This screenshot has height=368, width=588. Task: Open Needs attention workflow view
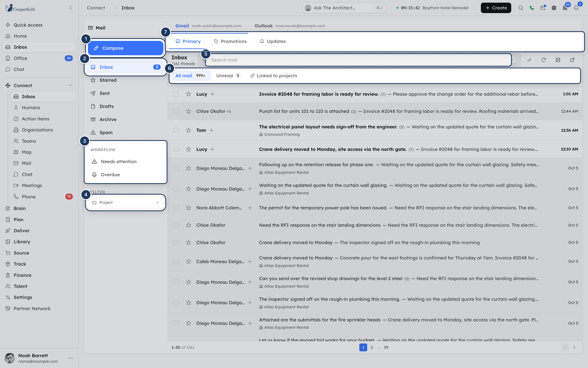pyautogui.click(x=125, y=162)
